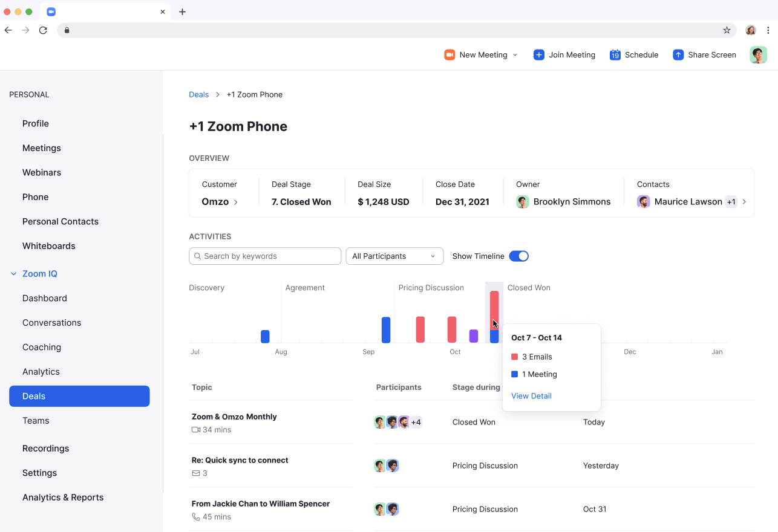Open the All Participants dropdown

tap(394, 256)
